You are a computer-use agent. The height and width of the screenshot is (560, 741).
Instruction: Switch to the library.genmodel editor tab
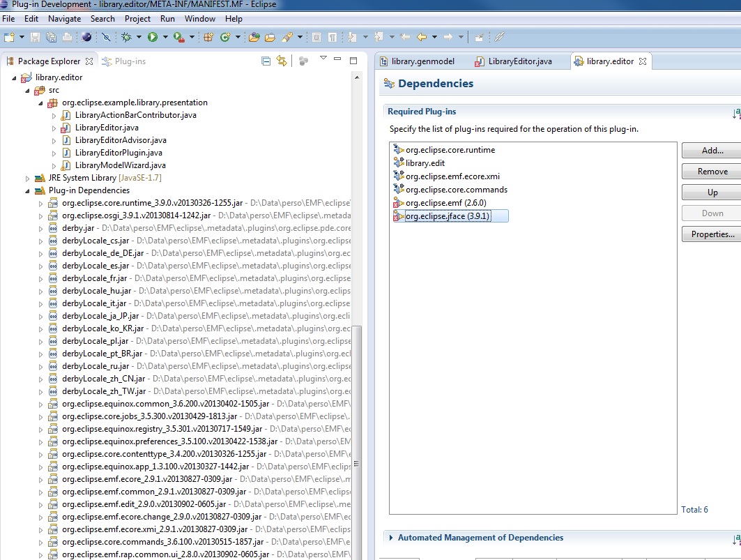pyautogui.click(x=418, y=61)
